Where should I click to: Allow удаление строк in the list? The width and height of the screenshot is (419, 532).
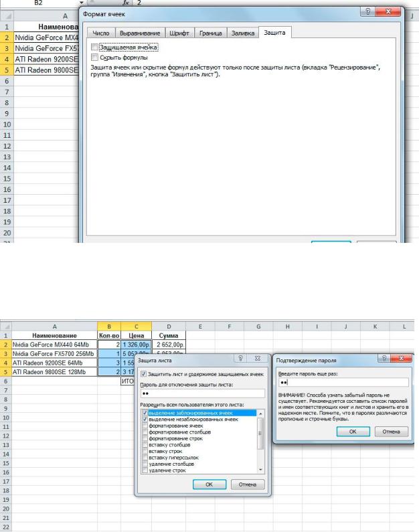pyautogui.click(x=145, y=470)
